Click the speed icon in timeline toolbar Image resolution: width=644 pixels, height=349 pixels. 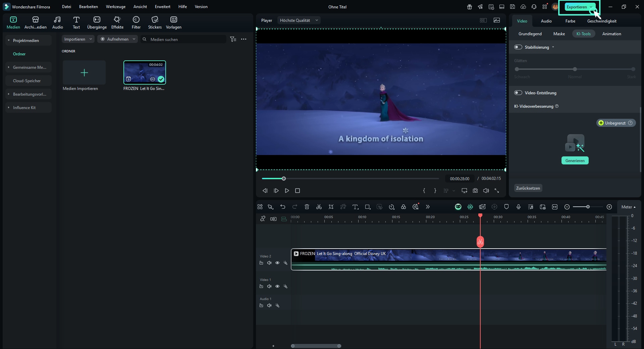(x=391, y=207)
